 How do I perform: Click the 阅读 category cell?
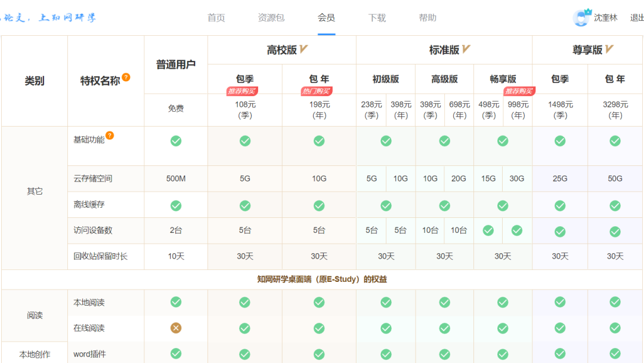(35, 315)
